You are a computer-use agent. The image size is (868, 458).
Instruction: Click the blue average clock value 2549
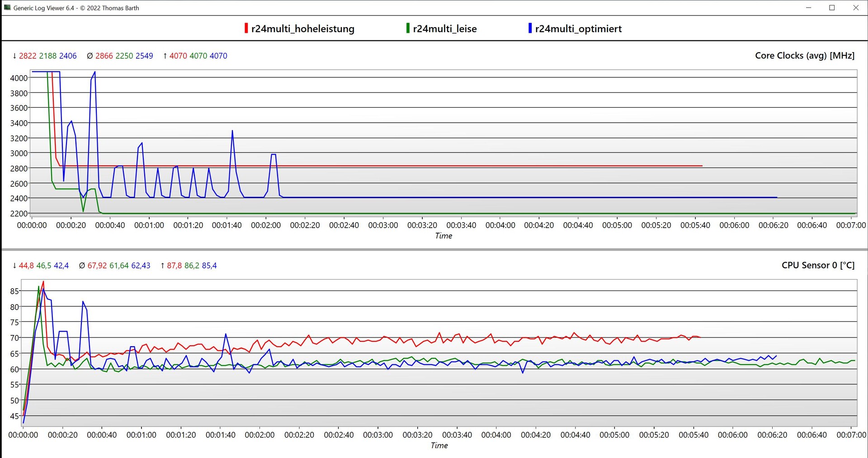pos(144,56)
